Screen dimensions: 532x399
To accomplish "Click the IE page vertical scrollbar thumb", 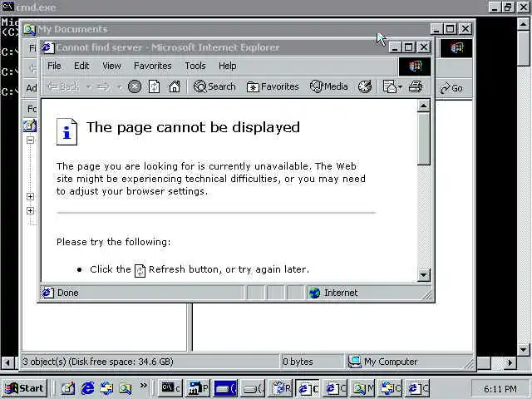I will coord(423,139).
